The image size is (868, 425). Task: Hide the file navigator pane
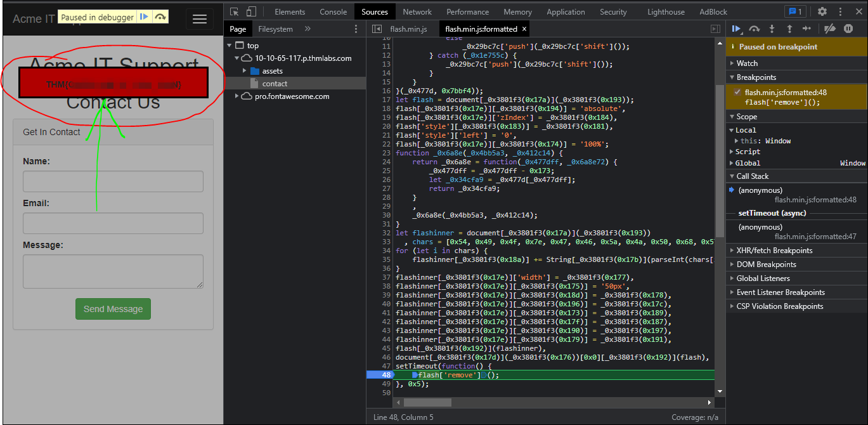(377, 29)
